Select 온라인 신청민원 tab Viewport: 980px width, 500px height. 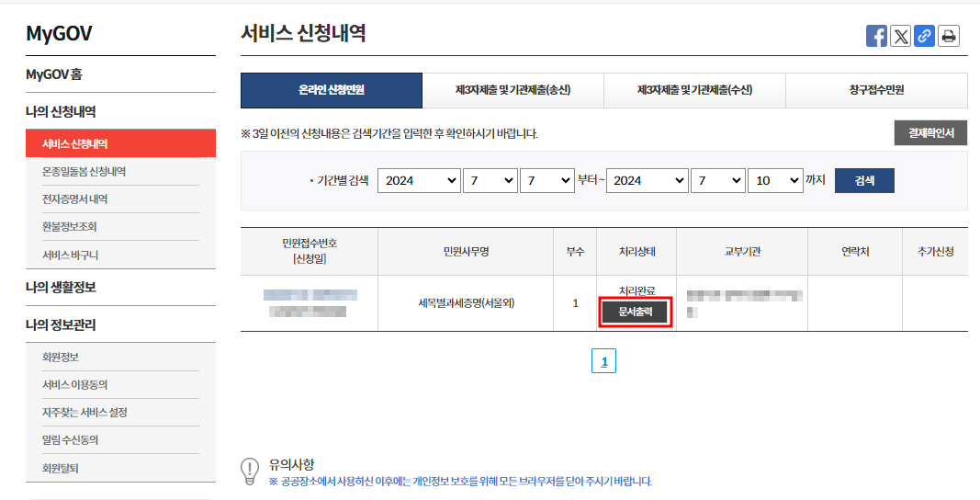coord(332,90)
